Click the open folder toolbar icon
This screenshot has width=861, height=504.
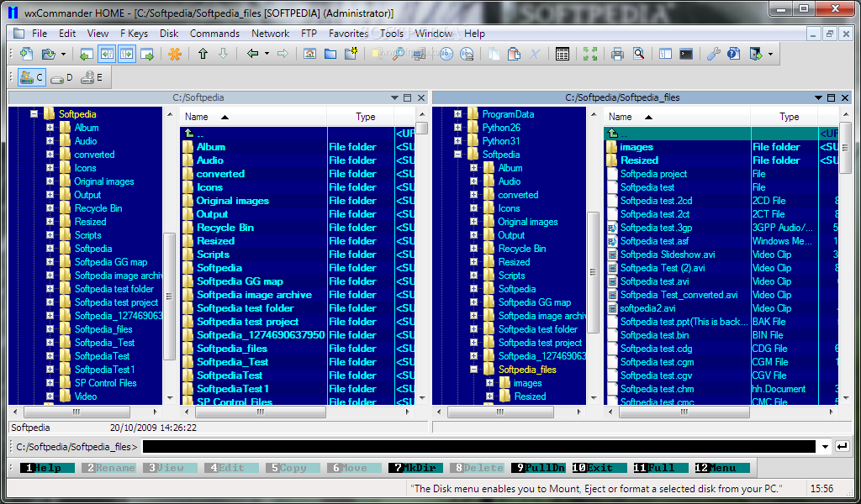[48, 54]
